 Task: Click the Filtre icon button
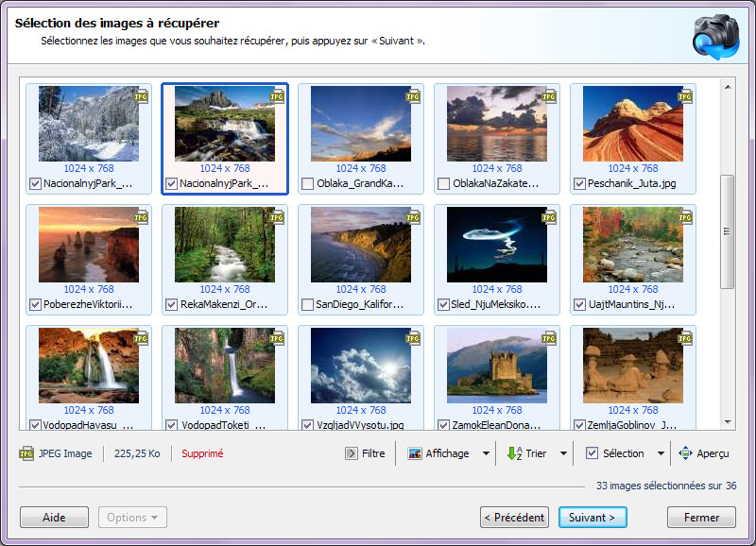tap(351, 452)
